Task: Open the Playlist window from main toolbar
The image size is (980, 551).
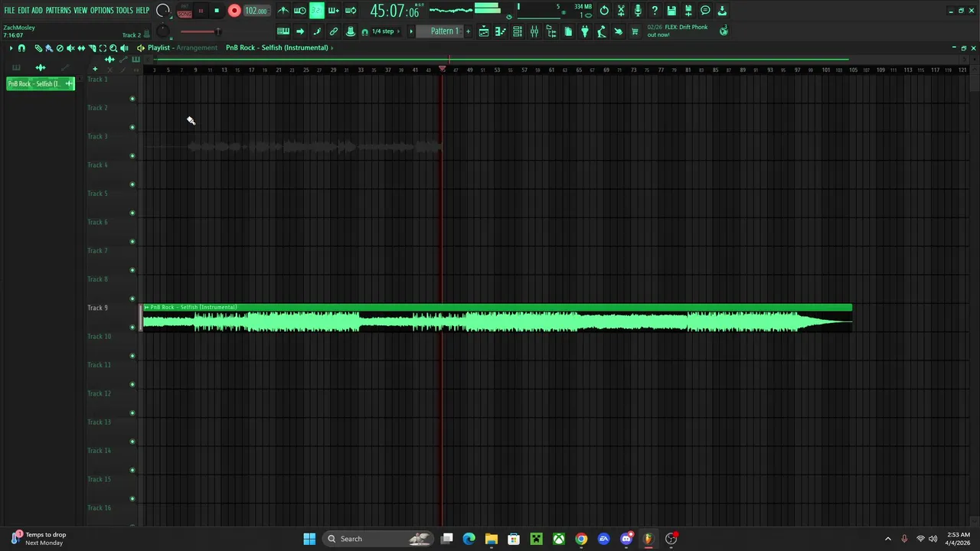Action: (x=483, y=31)
